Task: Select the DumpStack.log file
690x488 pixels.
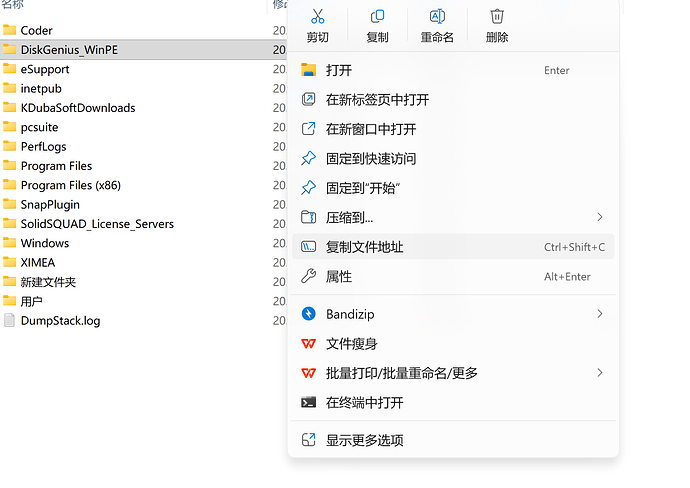Action: pyautogui.click(x=60, y=321)
